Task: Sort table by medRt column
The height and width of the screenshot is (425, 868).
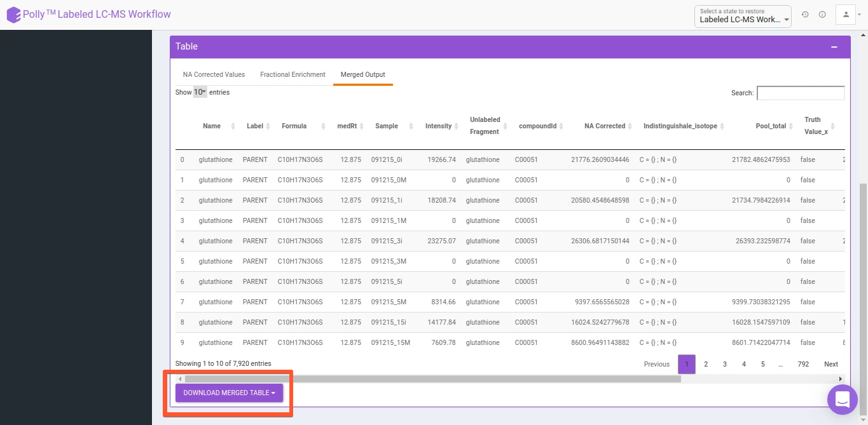Action: [362, 126]
